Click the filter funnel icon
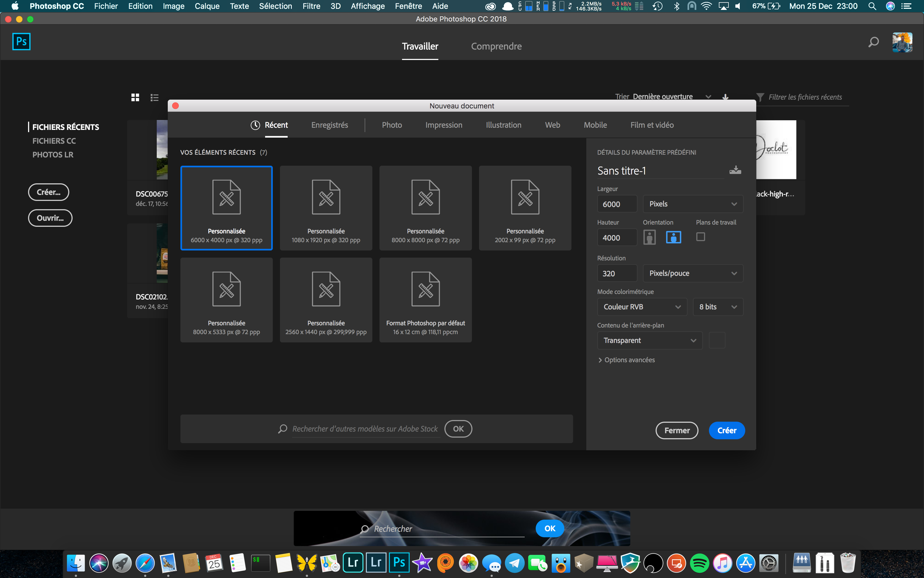Viewport: 924px width, 578px height. coord(760,97)
